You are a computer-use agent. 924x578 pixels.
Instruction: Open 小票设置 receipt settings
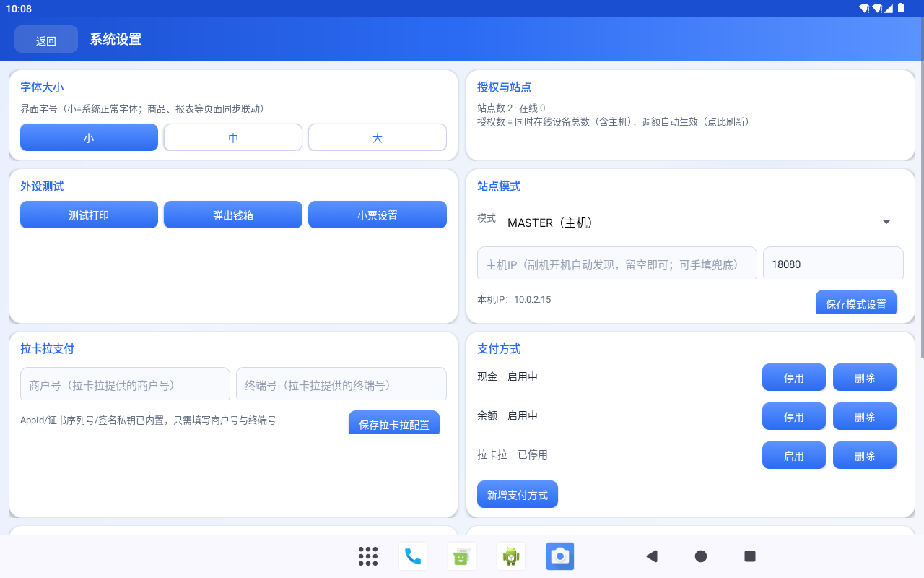coord(378,215)
